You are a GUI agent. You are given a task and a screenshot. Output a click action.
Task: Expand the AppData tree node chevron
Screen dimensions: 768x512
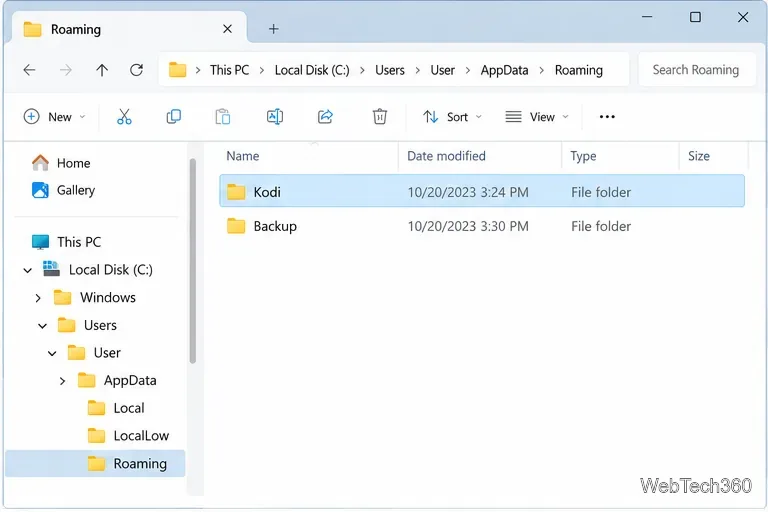point(62,381)
